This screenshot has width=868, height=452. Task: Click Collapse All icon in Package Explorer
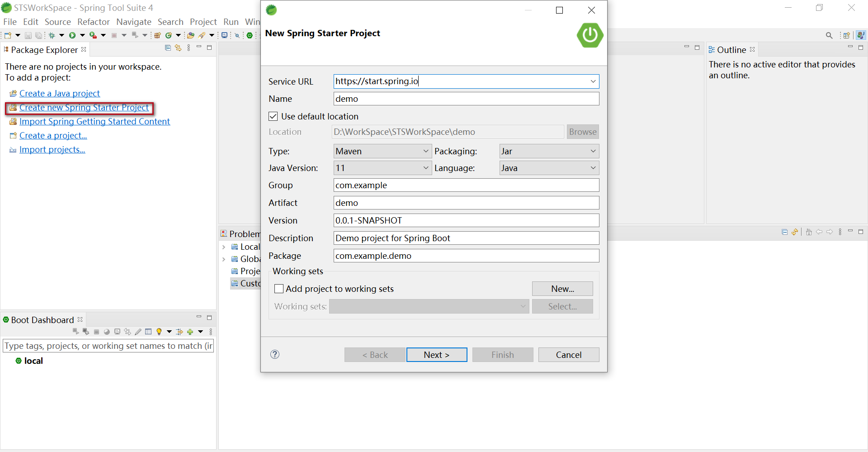tap(168, 48)
